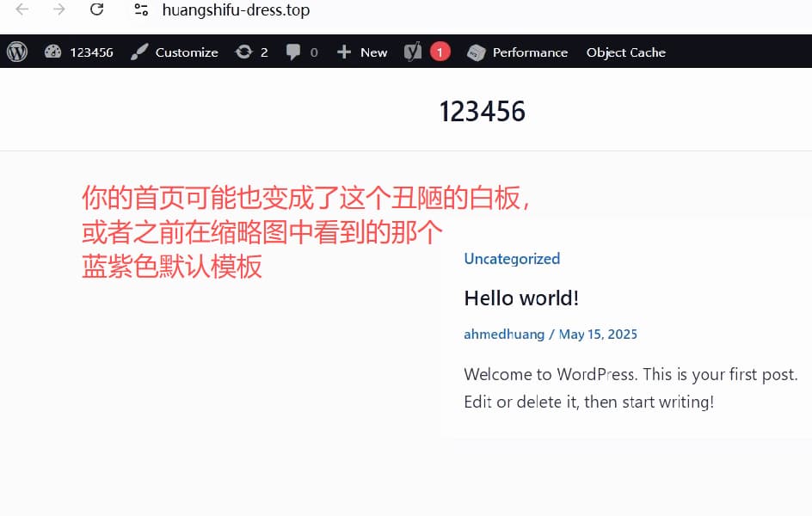Image resolution: width=812 pixels, height=516 pixels.
Task: Click the Customize brush icon
Action: (x=139, y=52)
